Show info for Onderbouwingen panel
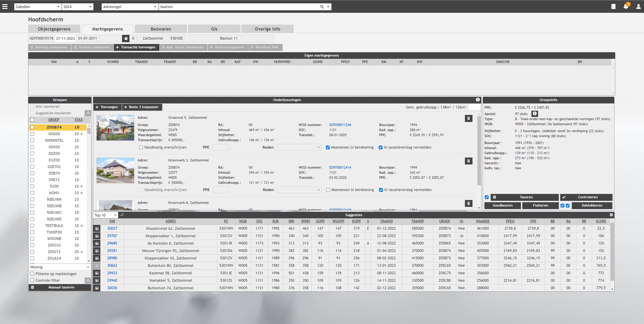The height and width of the screenshot is (324, 644). point(478,100)
